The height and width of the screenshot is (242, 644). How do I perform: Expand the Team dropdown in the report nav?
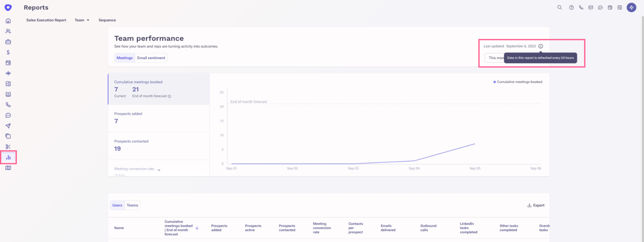[82, 20]
